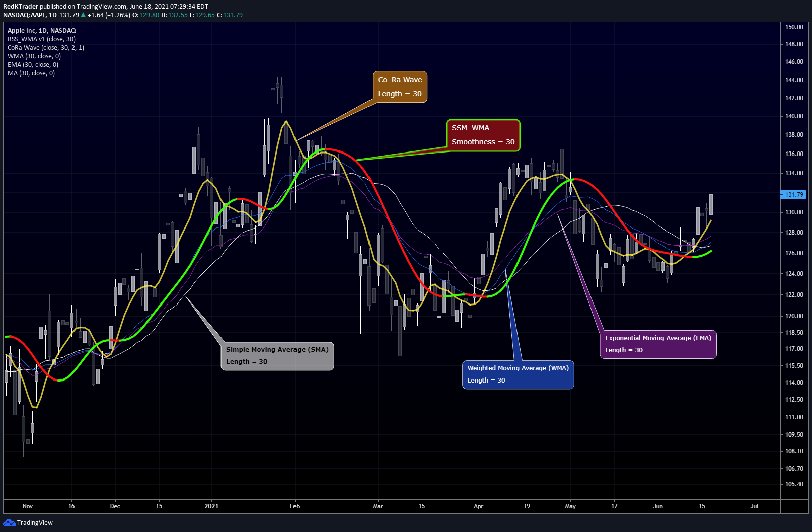Click the May label on time axis
The height and width of the screenshot is (532, 812).
[570, 506]
